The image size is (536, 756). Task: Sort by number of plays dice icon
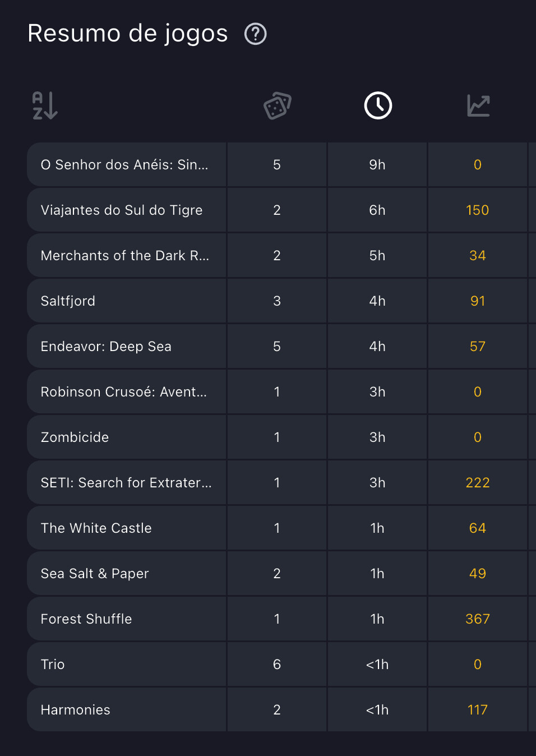tap(277, 105)
